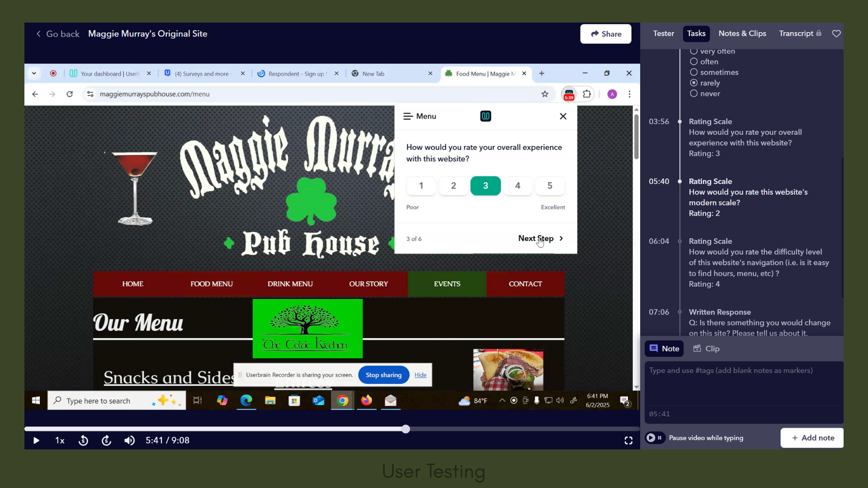The height and width of the screenshot is (488, 868).
Task: Select the 'sometimes' radio option
Action: pos(694,72)
